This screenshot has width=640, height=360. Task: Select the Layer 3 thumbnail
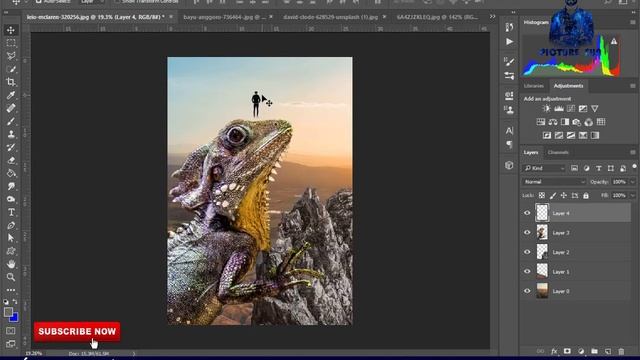click(x=542, y=233)
